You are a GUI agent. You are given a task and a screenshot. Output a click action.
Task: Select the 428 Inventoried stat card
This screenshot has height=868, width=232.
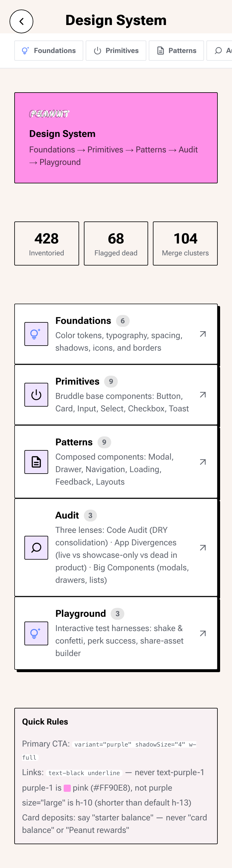(46, 243)
